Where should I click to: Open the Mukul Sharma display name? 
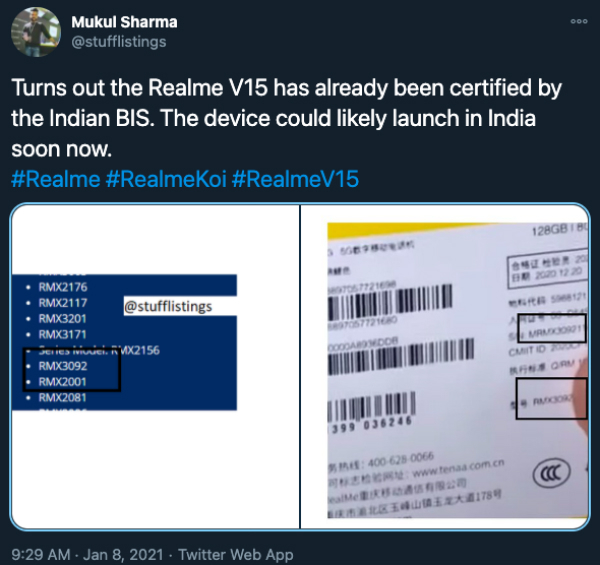(124, 22)
